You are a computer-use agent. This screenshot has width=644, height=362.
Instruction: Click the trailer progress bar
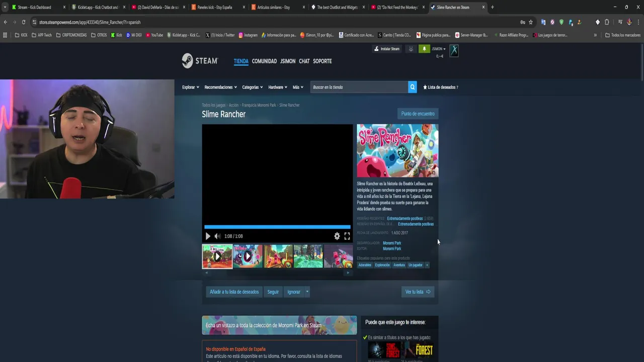(x=277, y=227)
